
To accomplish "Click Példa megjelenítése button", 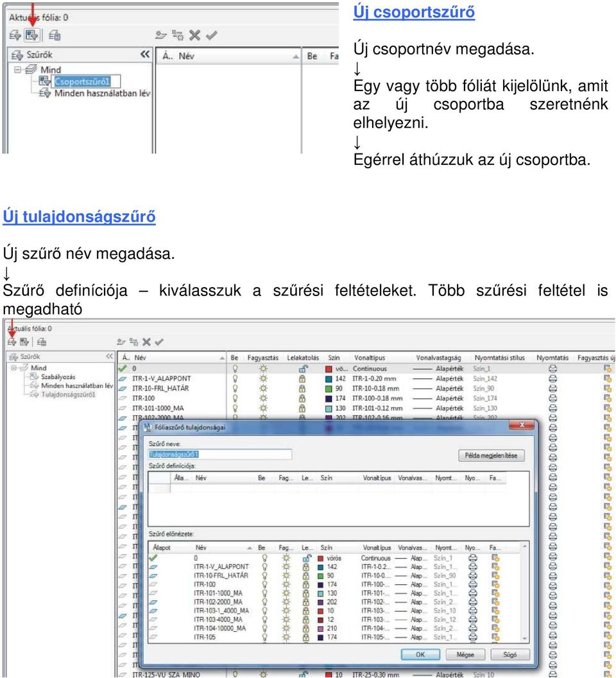I will 491,455.
